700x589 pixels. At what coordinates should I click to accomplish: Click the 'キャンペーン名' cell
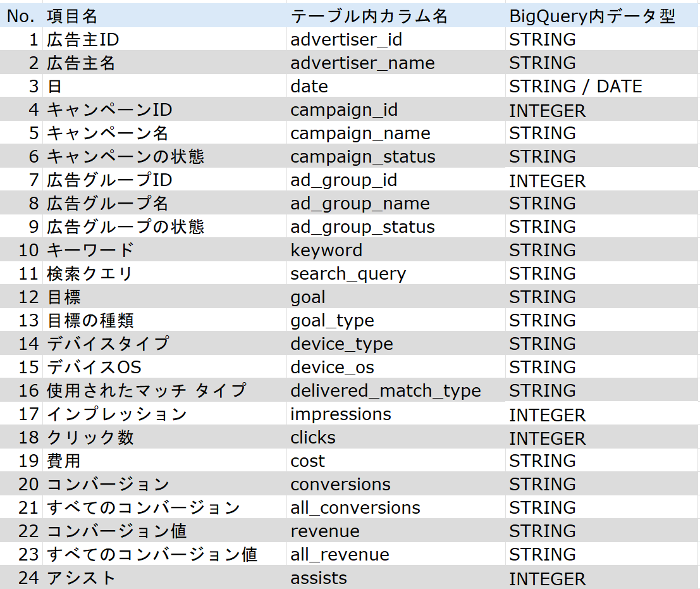(164, 133)
